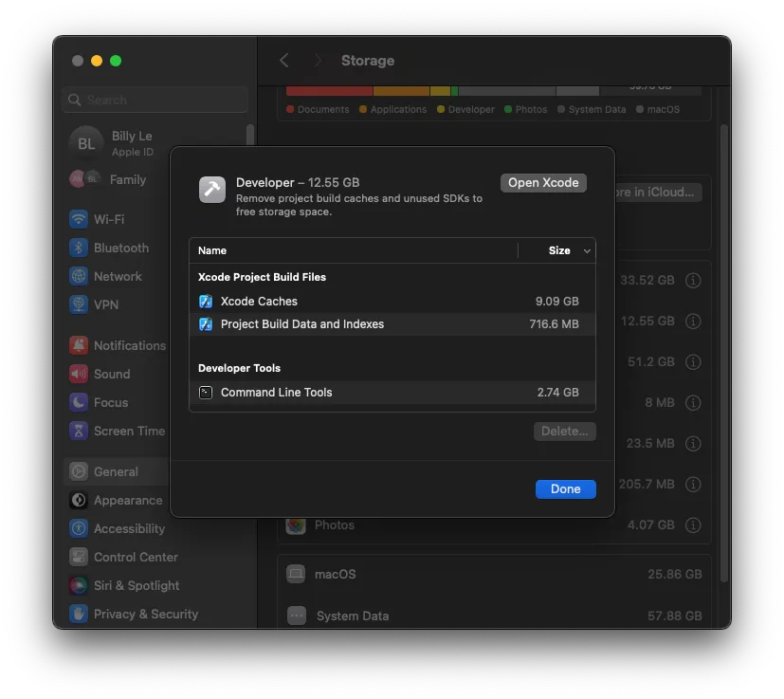Select the Command Line Tools row
This screenshot has height=699, width=784.
tap(392, 393)
